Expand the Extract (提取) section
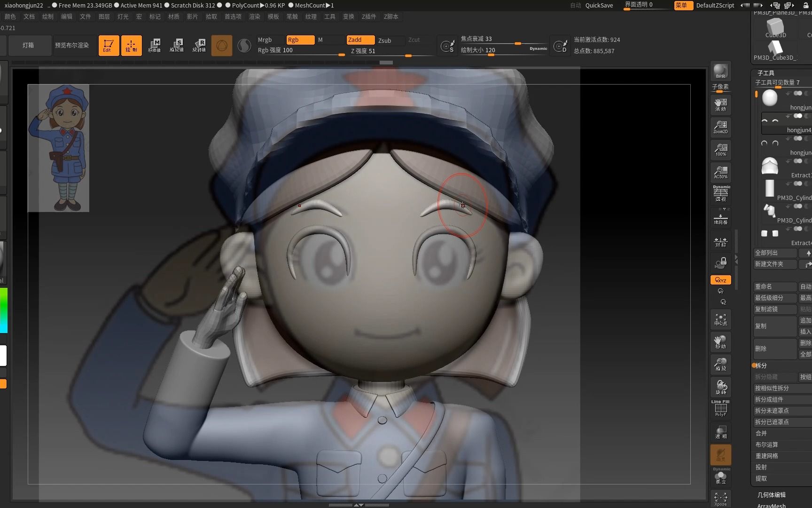The height and width of the screenshot is (508, 812). 761,478
